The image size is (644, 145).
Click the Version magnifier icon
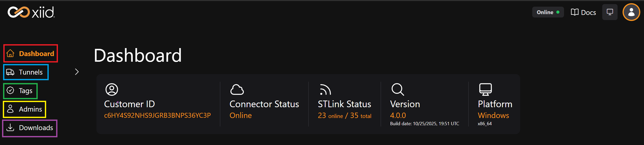398,89
